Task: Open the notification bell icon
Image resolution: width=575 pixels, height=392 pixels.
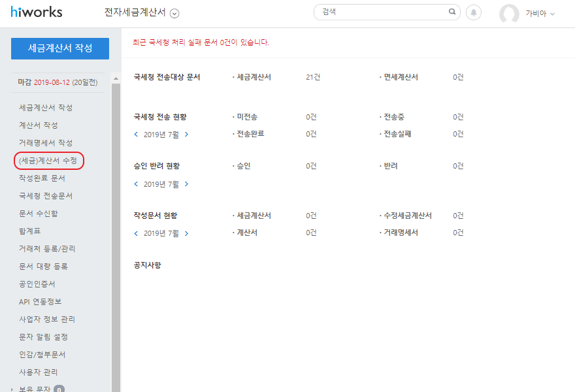Action: point(474,13)
